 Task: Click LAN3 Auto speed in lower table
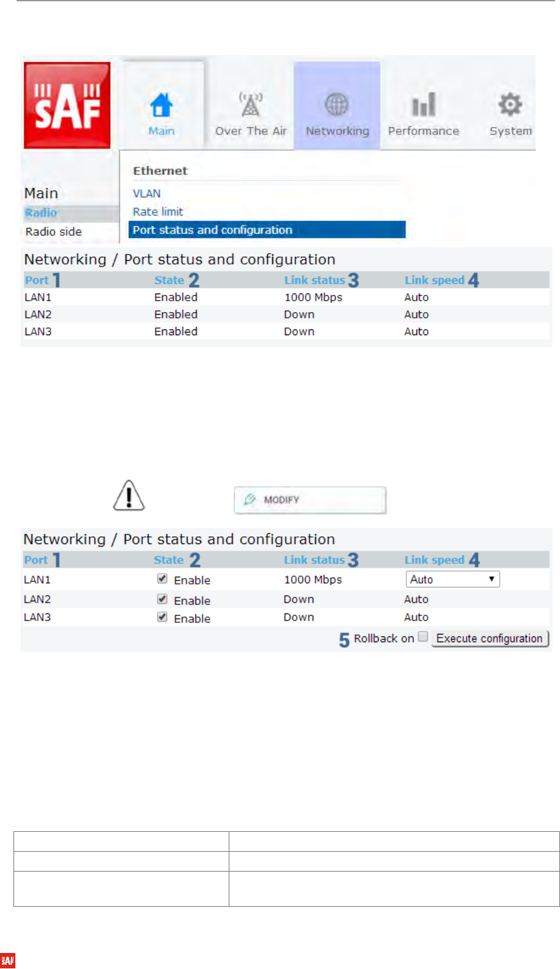click(x=416, y=617)
